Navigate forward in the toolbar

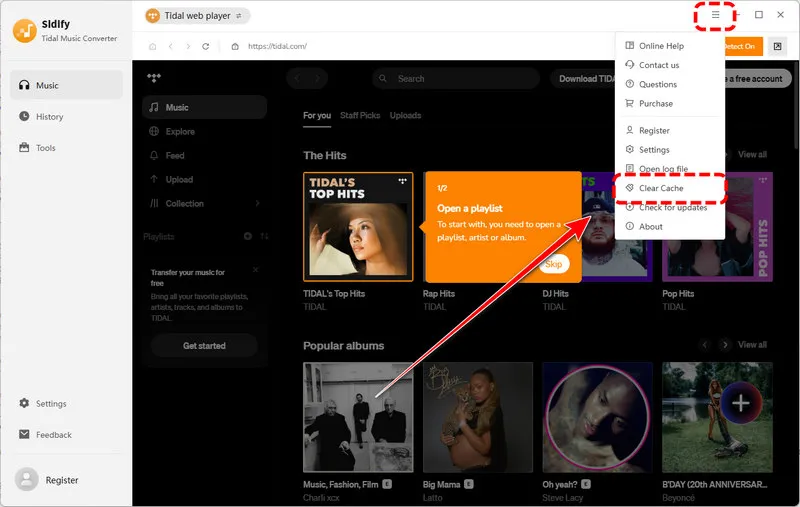point(188,46)
